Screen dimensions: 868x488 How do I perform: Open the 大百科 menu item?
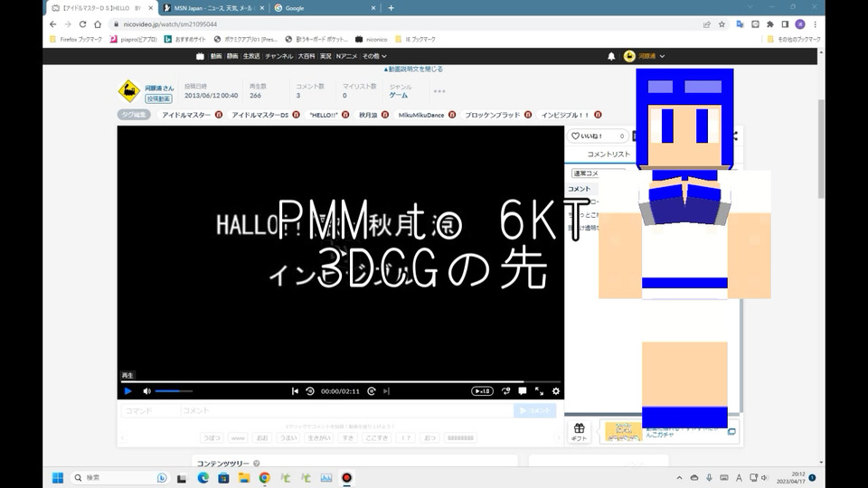(307, 56)
